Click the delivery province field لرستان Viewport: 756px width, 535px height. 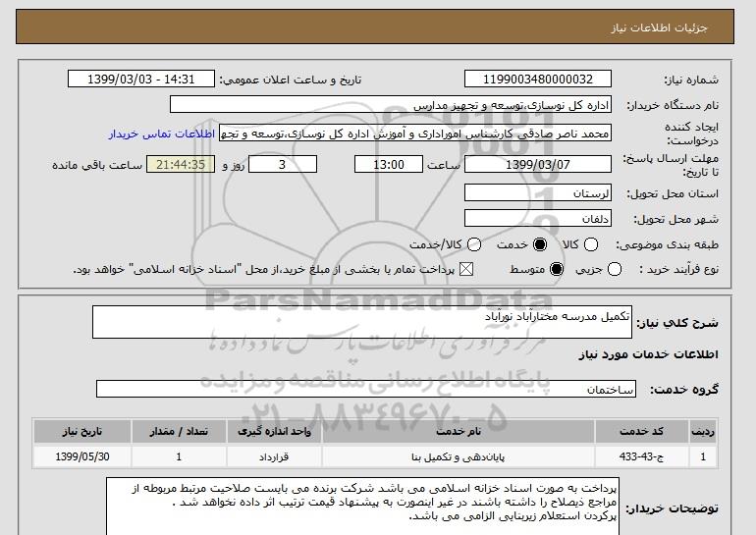click(x=538, y=193)
